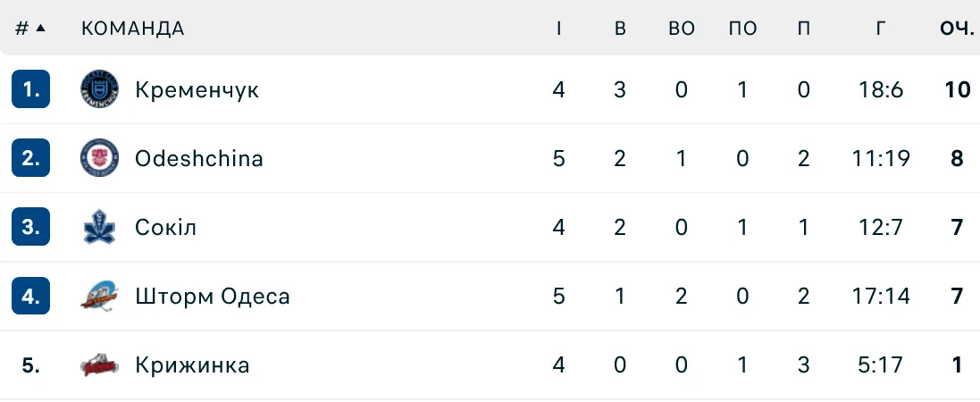Click the Крижинка team logo
The width and height of the screenshot is (980, 402).
98,364
